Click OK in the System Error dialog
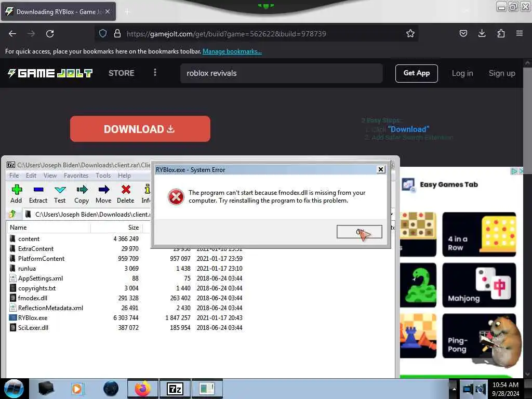Screen dimensions: 532x399 coord(360,232)
